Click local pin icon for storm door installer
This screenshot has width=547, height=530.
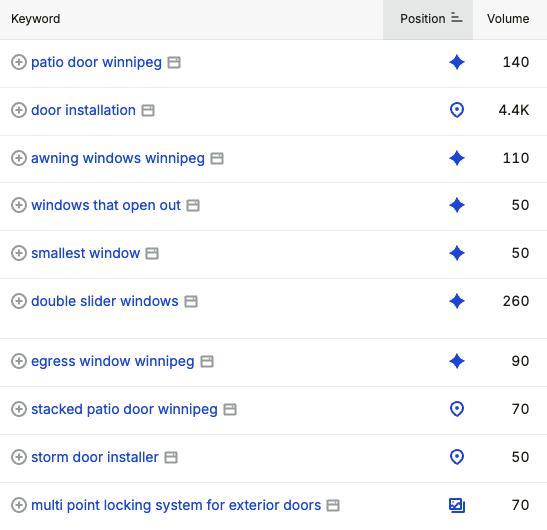[x=457, y=457]
